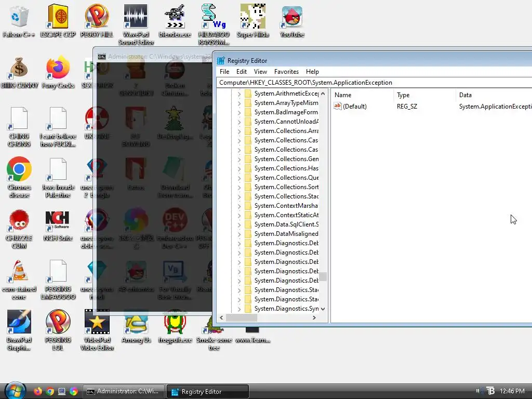Expand the System.CannotUnloadA key chevron

[239, 122]
